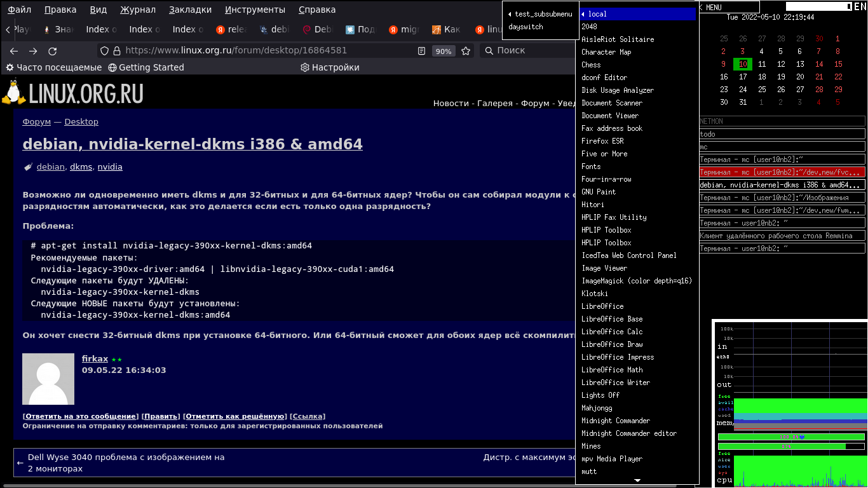The height and width of the screenshot is (488, 868).
Task: Go back with the browser back arrow
Action: coord(14,51)
